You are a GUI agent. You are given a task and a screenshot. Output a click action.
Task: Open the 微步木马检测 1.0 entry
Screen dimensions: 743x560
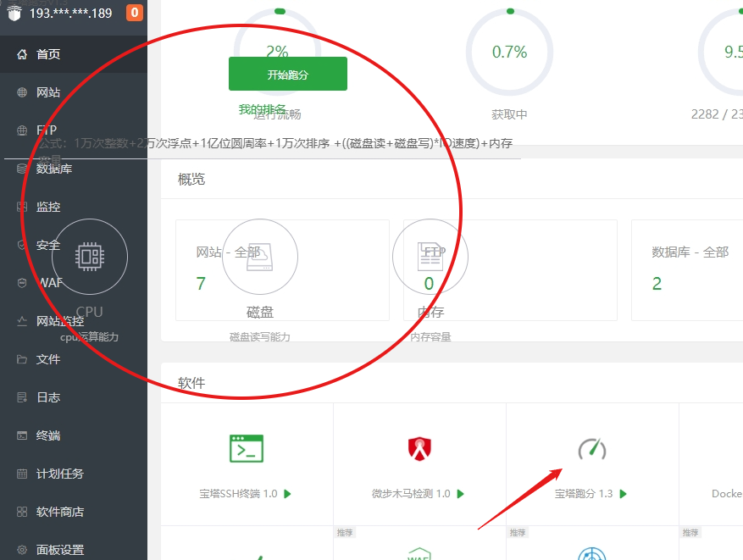[x=411, y=494]
